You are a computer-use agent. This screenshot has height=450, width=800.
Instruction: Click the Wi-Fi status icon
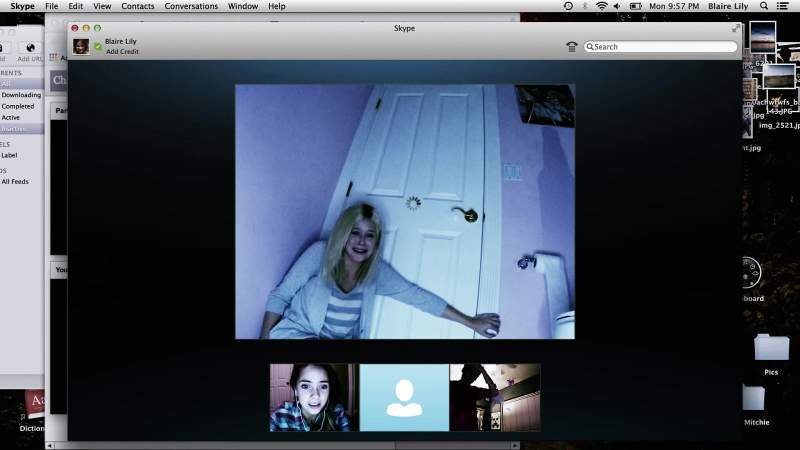[602, 6]
